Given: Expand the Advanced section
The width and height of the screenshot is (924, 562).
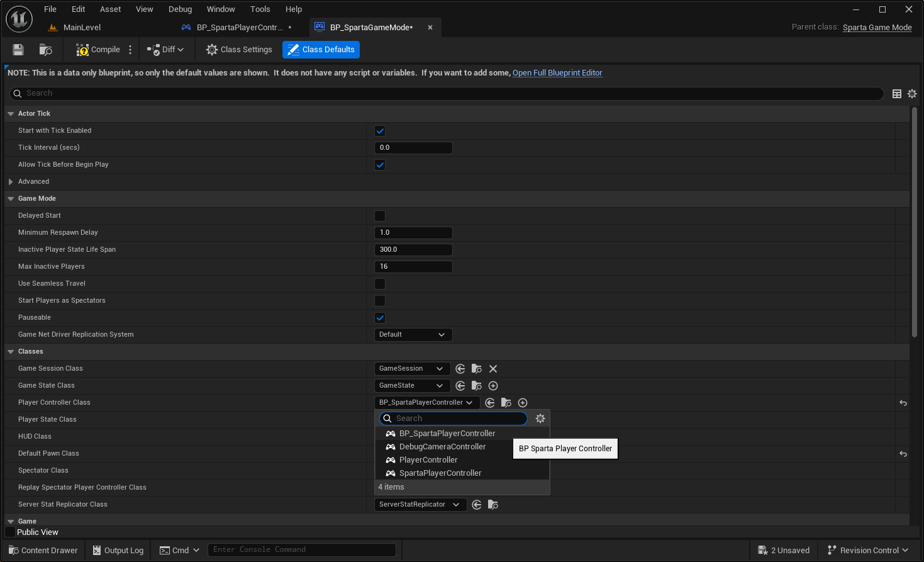Looking at the screenshot, I should (x=11, y=182).
